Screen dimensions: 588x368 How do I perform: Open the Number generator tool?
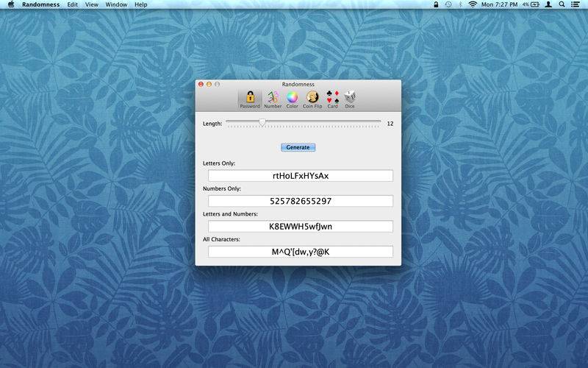tap(273, 99)
